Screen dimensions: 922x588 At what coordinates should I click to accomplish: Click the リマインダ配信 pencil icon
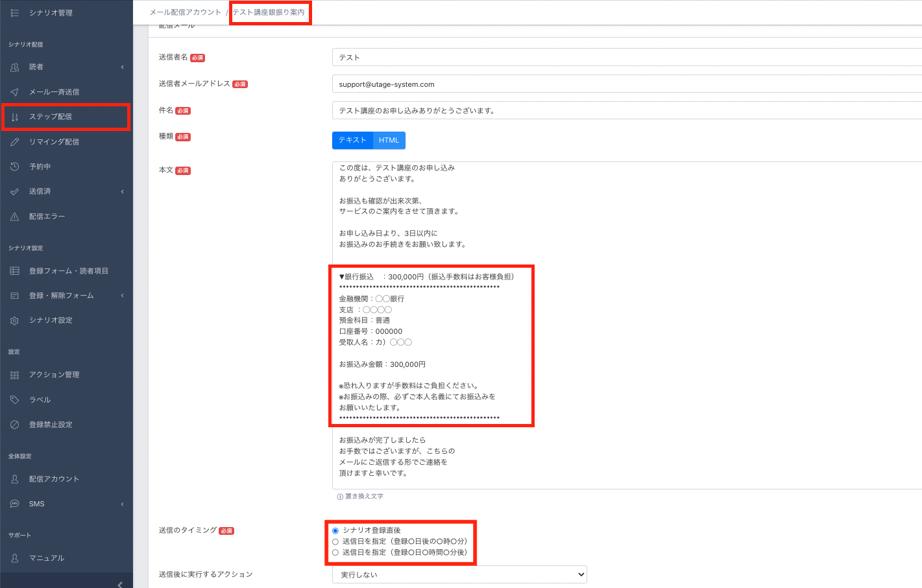(14, 142)
